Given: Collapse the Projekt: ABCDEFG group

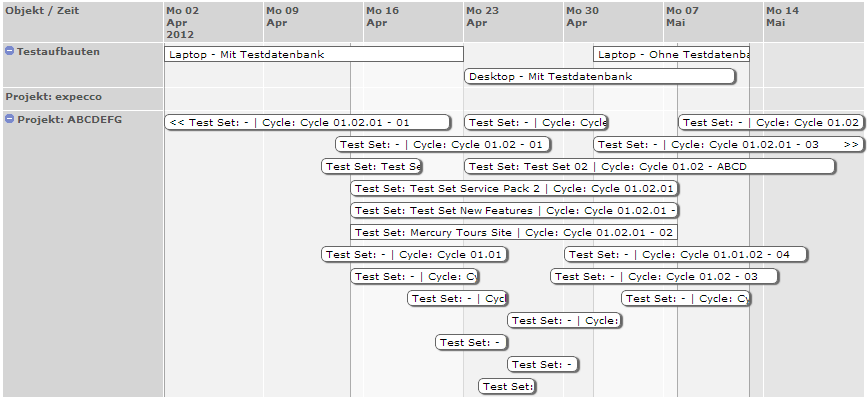Looking at the screenshot, I should tap(10, 119).
